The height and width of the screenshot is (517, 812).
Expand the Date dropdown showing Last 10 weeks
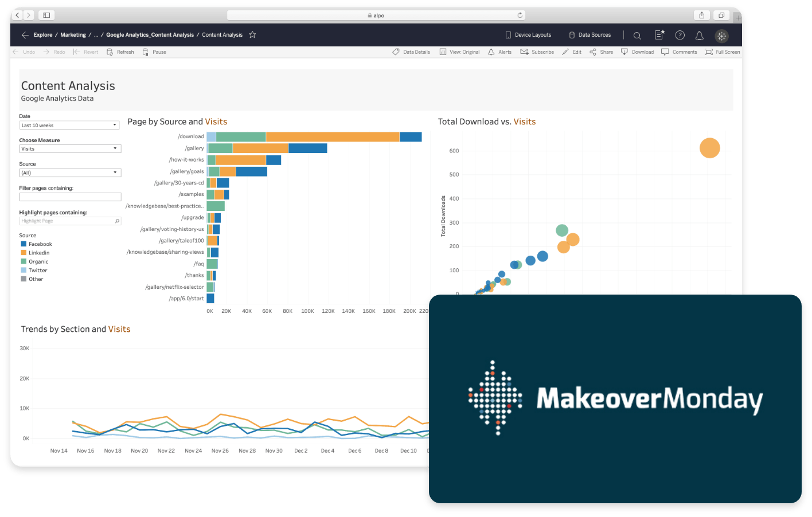point(69,125)
